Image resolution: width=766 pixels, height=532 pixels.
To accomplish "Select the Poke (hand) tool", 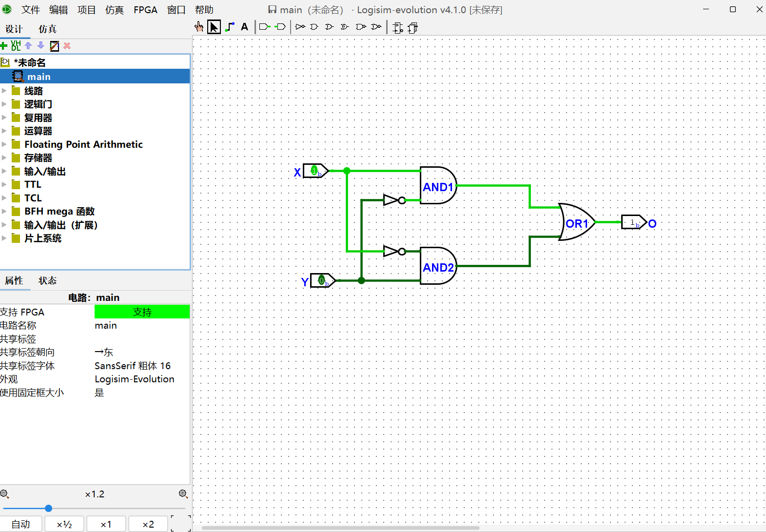I will [199, 27].
